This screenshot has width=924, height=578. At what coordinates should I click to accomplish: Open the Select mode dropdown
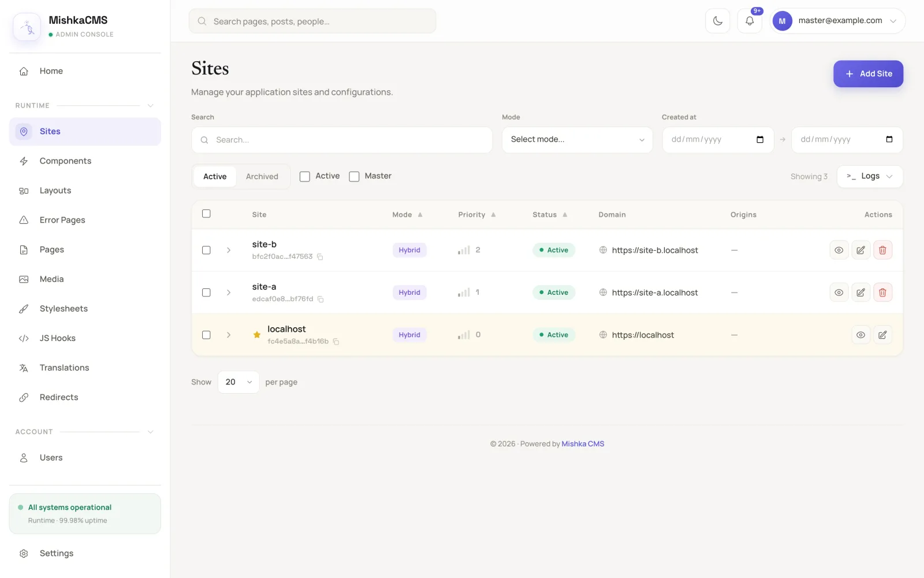pyautogui.click(x=577, y=140)
